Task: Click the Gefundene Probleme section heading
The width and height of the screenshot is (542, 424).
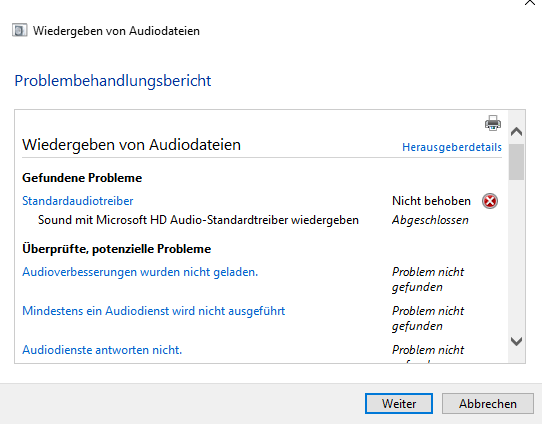Action: [82, 178]
